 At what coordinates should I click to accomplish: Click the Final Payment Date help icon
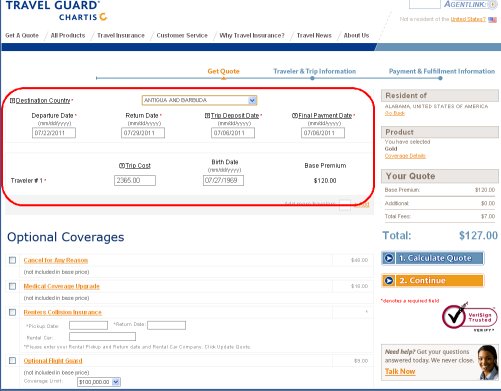pyautogui.click(x=295, y=115)
